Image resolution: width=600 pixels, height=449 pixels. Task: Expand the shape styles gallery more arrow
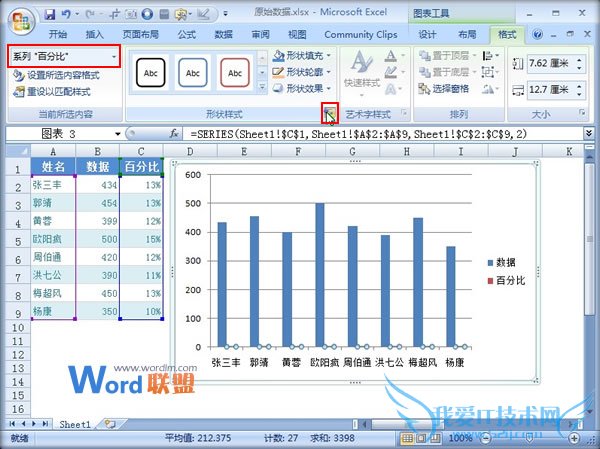[x=262, y=87]
